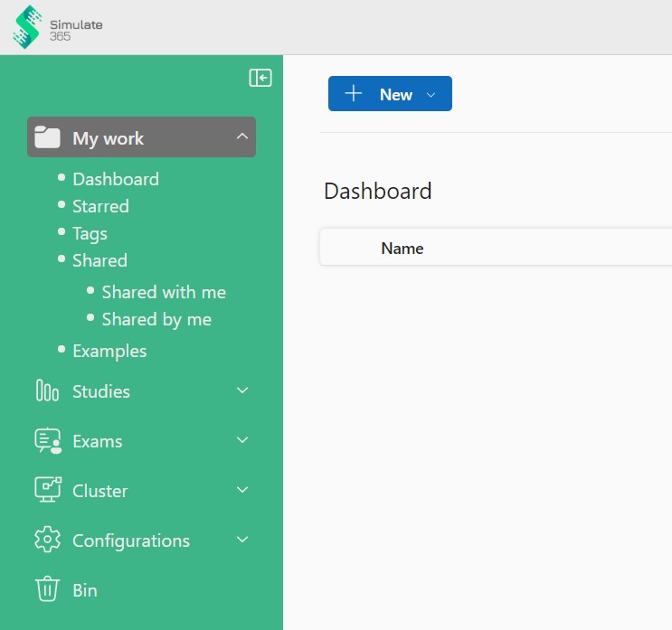
Task: Open Dashboard in the sidebar
Action: [116, 179]
